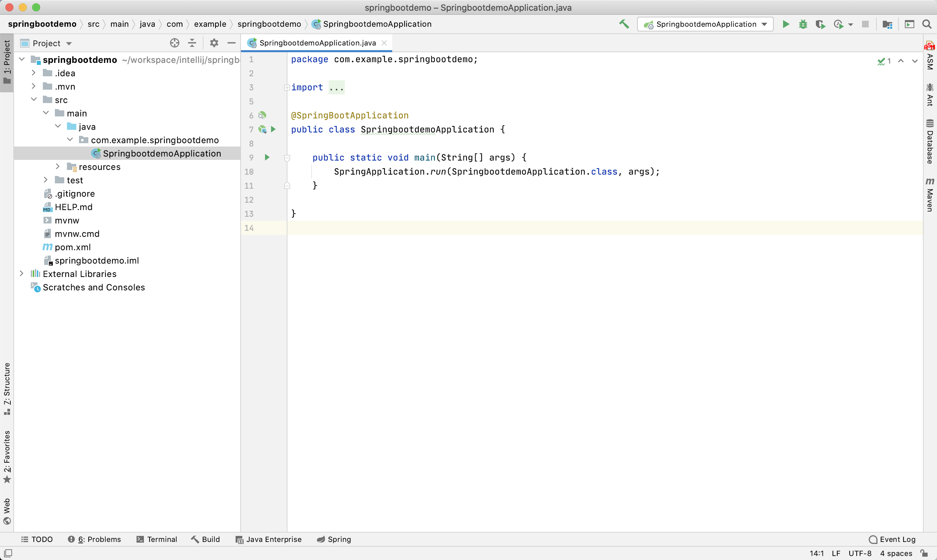Click the Build project hammer icon
This screenshot has height=560, width=937.
coord(624,24)
